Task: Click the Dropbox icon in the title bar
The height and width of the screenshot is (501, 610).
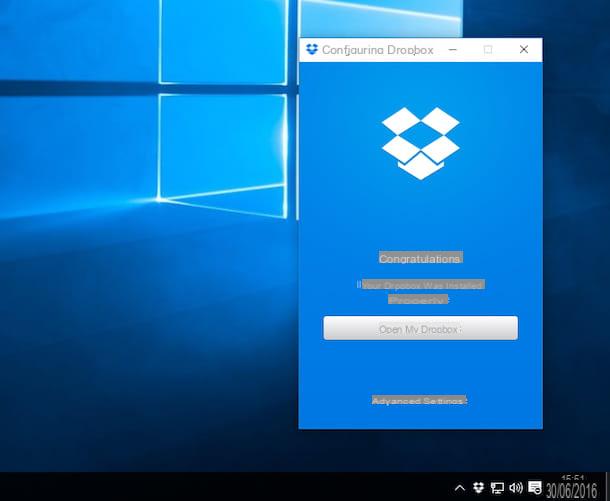Action: click(312, 49)
